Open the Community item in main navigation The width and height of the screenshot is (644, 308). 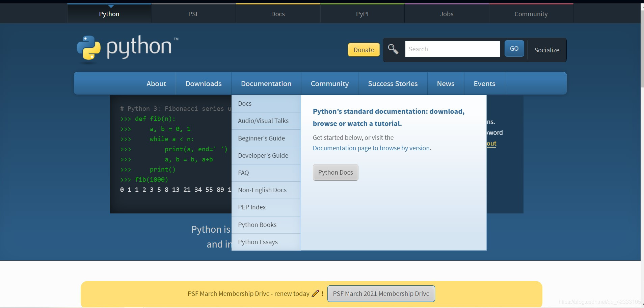[x=330, y=83]
